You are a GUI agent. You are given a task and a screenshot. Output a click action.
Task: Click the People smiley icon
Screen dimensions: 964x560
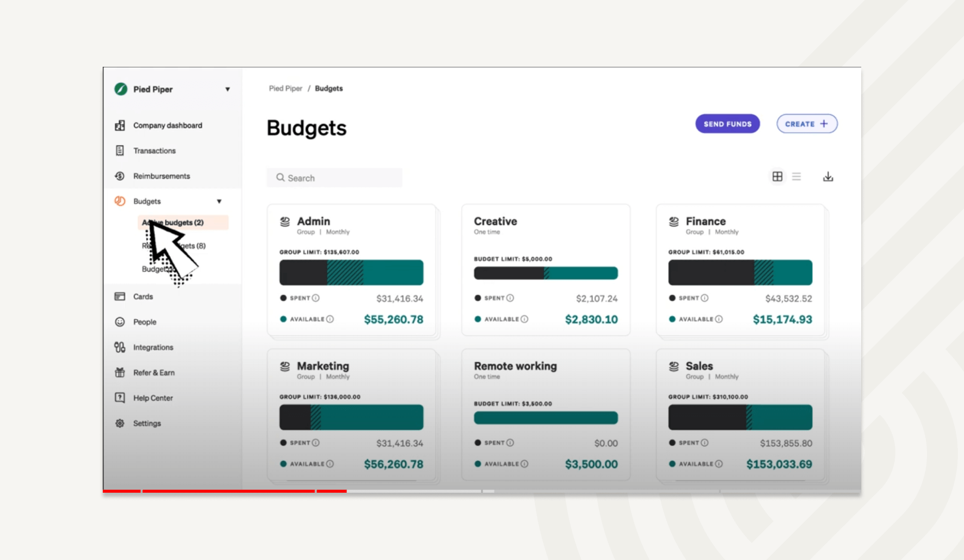pos(120,322)
